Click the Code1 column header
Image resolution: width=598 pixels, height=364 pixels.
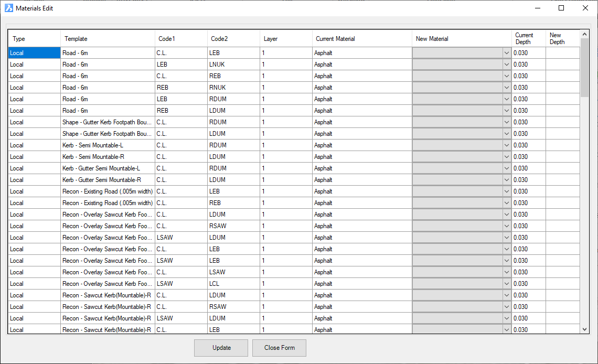(x=181, y=38)
